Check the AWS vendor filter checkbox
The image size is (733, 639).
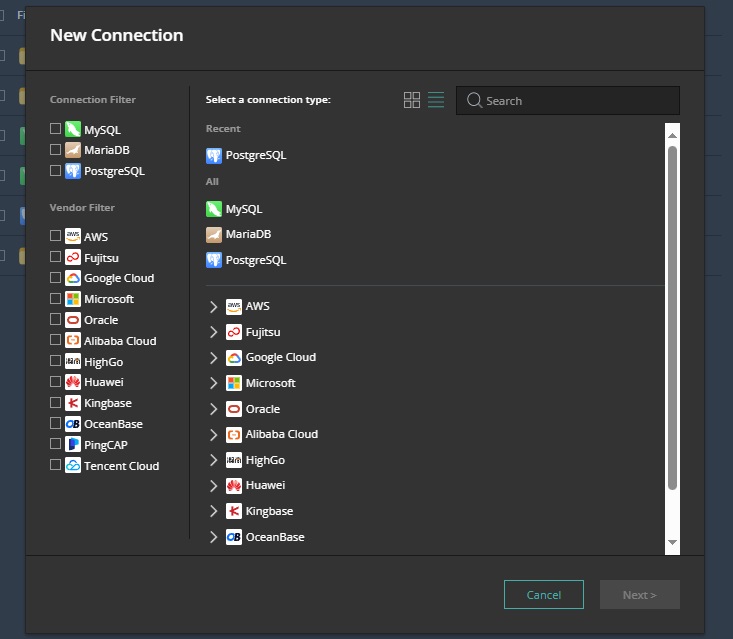56,237
